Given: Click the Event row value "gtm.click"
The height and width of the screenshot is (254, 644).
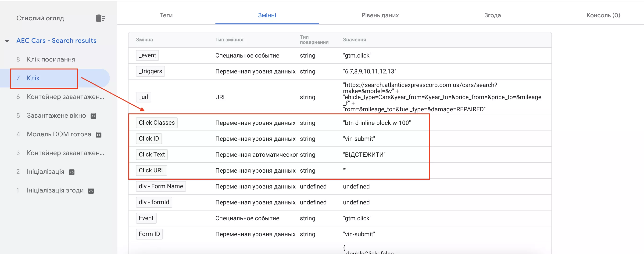Looking at the screenshot, I should point(357,218).
